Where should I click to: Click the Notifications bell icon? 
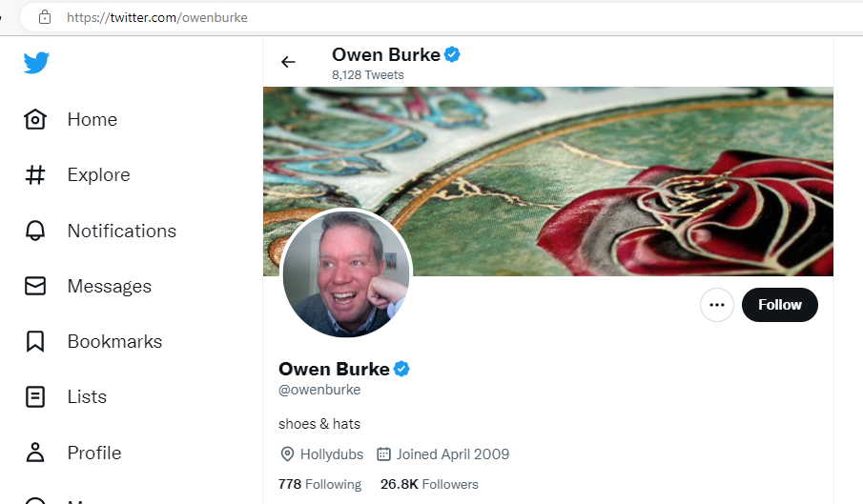pos(35,231)
